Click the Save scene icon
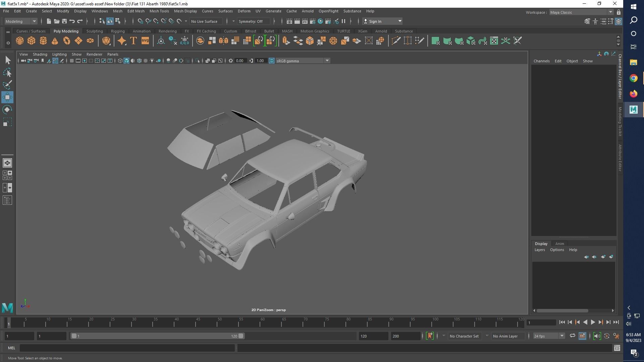This screenshot has height=362, width=644. pos(64,21)
